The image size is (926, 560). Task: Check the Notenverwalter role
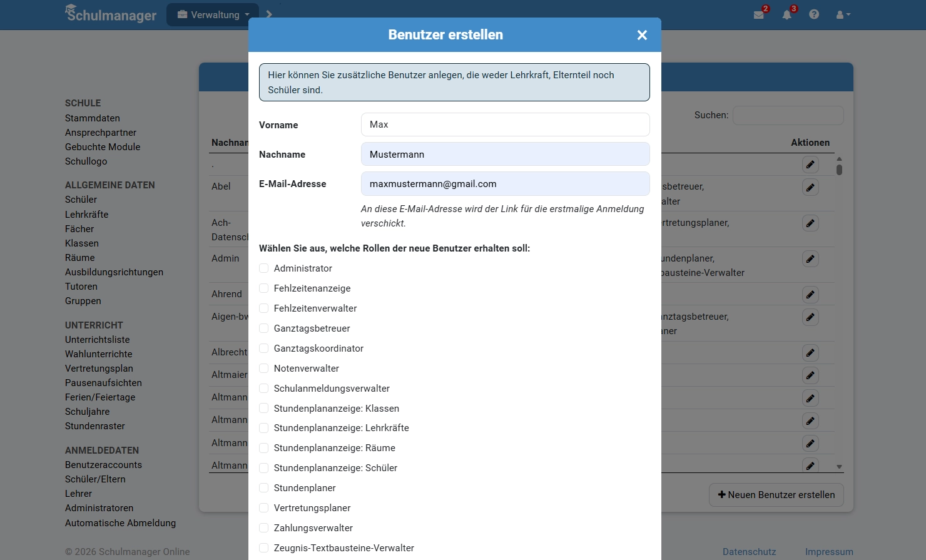[x=264, y=369]
